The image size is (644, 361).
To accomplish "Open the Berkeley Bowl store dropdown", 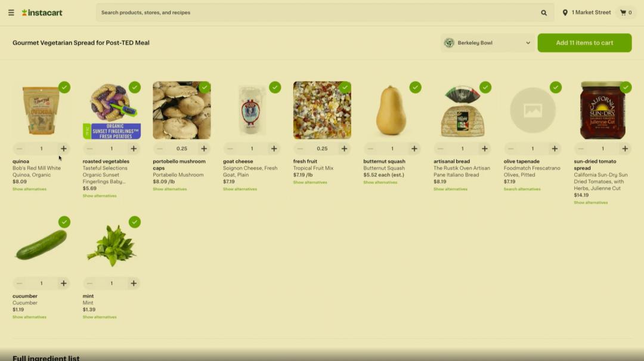I will point(488,43).
